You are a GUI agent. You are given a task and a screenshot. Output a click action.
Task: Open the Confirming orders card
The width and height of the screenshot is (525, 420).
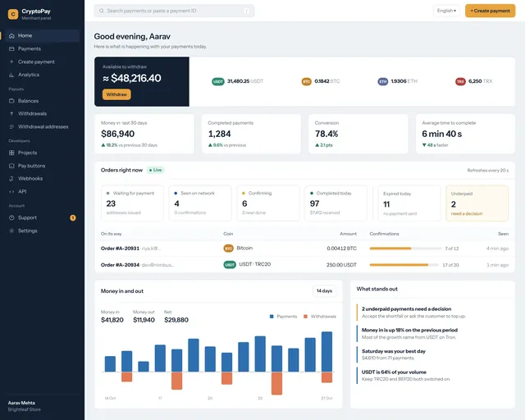coord(268,203)
